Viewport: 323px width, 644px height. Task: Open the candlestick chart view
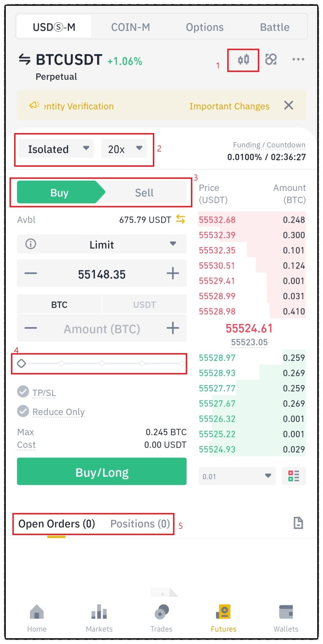[x=243, y=60]
